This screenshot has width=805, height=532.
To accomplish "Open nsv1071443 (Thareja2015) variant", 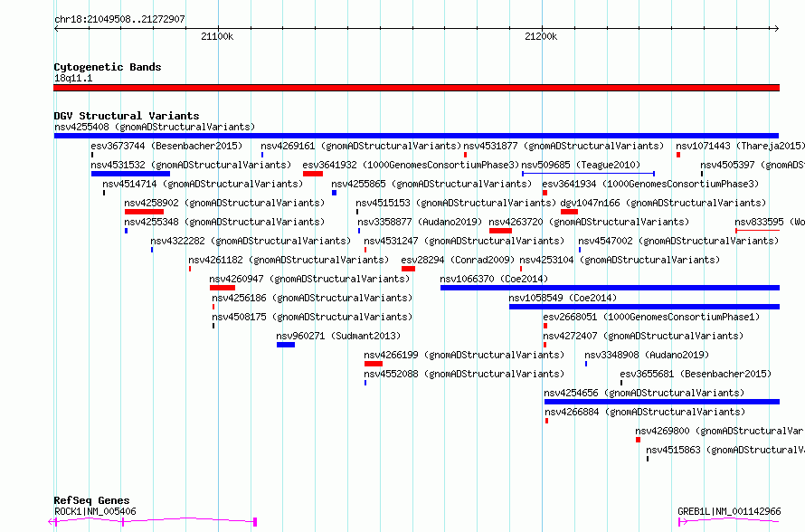I will 740,146.
